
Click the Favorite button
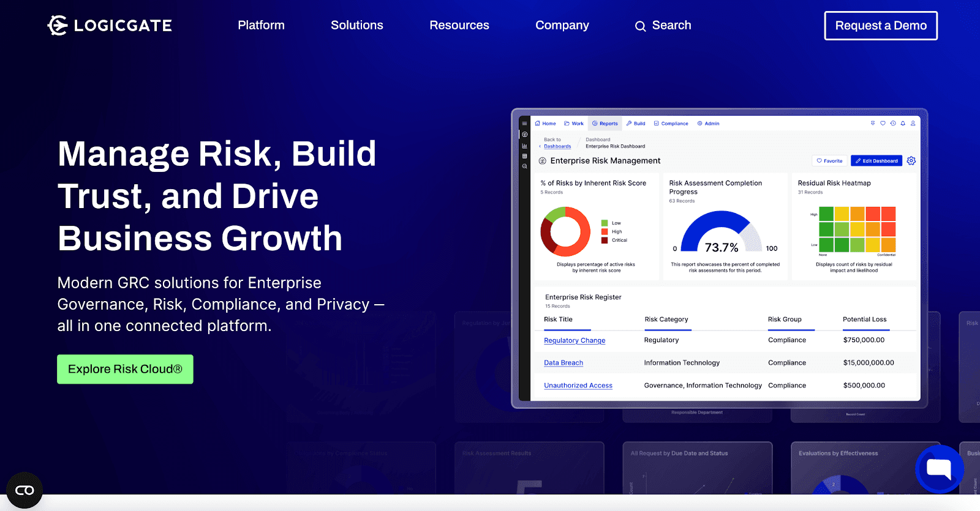(829, 161)
